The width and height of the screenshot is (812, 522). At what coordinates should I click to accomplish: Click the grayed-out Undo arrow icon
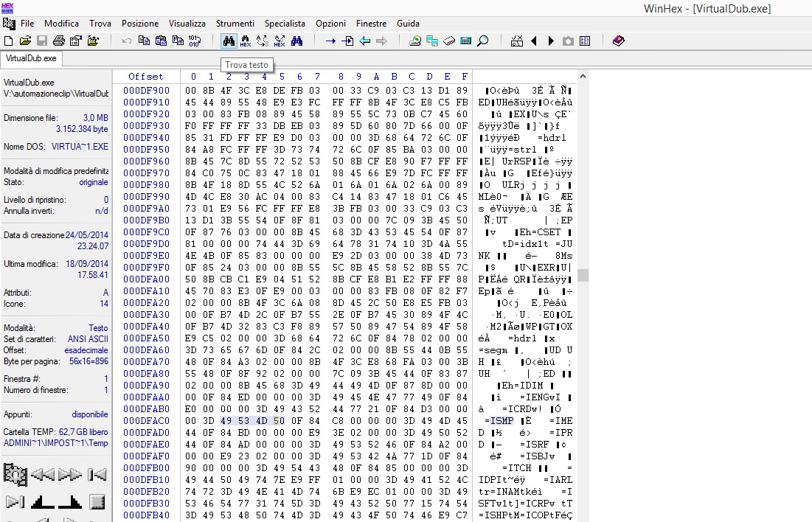tap(127, 41)
